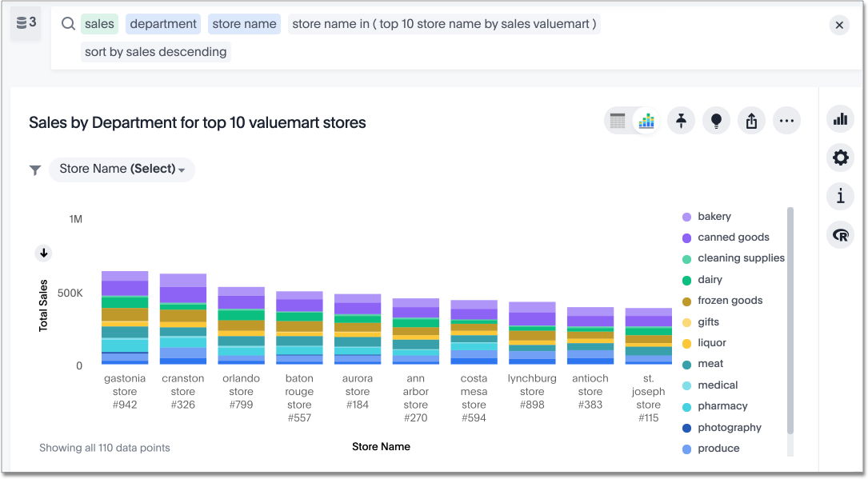Viewport: 868px width, 479px height.
Task: Click the department search token
Action: click(x=162, y=24)
